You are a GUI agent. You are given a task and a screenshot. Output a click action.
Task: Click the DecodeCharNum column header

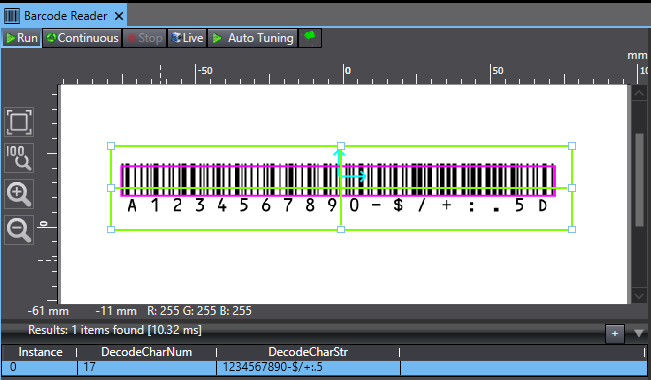tap(147, 352)
